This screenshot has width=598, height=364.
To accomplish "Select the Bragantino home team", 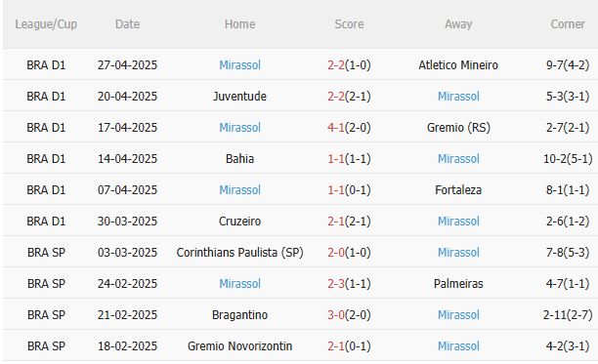I will [x=239, y=315].
